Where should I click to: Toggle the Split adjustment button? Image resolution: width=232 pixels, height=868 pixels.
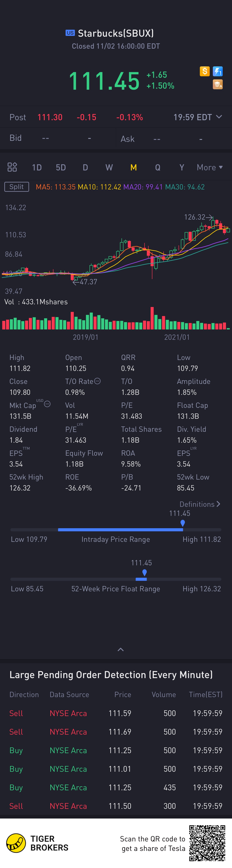coord(16,187)
